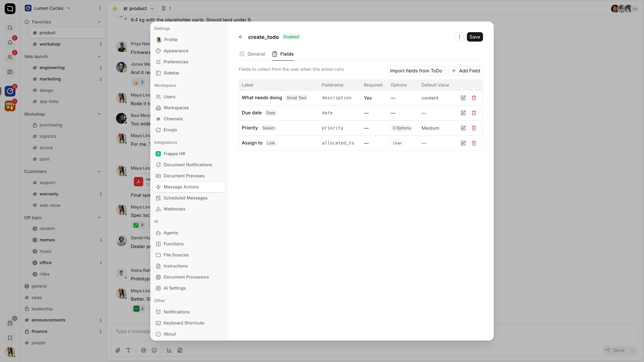Image resolution: width=644 pixels, height=362 pixels.
Task: Open threads icon in left rail
Action: (x=10, y=72)
